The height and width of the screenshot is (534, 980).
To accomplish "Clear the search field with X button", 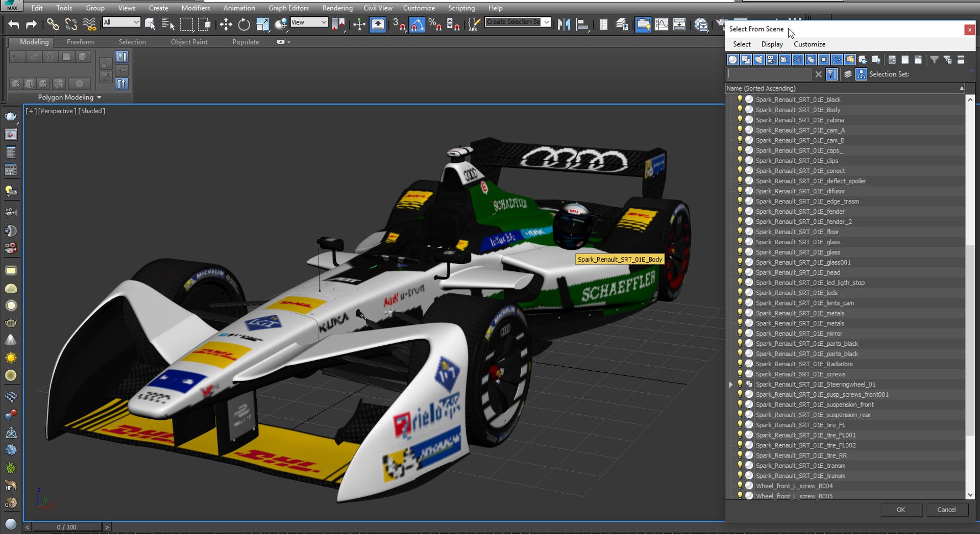I will tap(818, 74).
